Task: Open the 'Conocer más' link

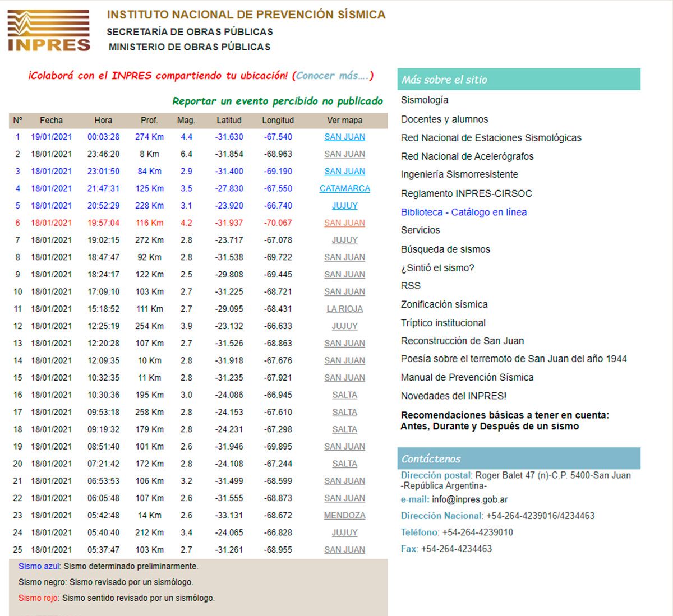Action: point(332,76)
